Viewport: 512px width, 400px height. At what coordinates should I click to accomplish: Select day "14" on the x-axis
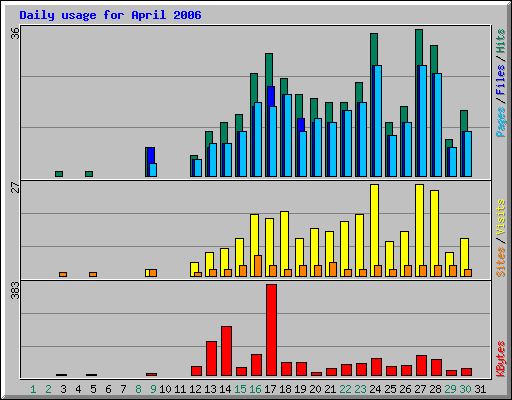[225, 389]
